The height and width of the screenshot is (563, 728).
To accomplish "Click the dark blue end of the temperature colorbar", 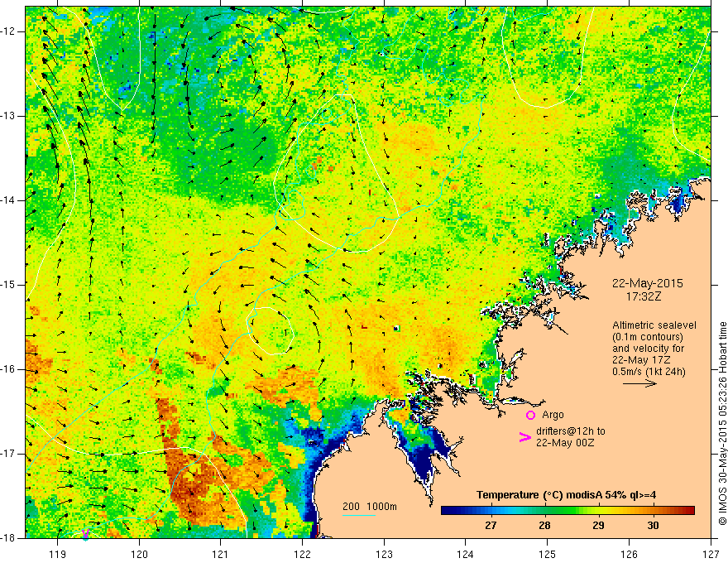I will 447,511.
